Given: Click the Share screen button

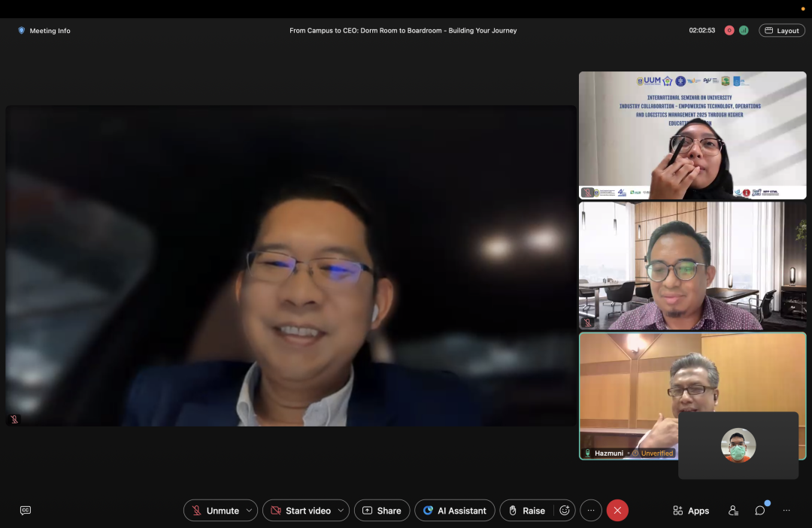Looking at the screenshot, I should pos(382,511).
